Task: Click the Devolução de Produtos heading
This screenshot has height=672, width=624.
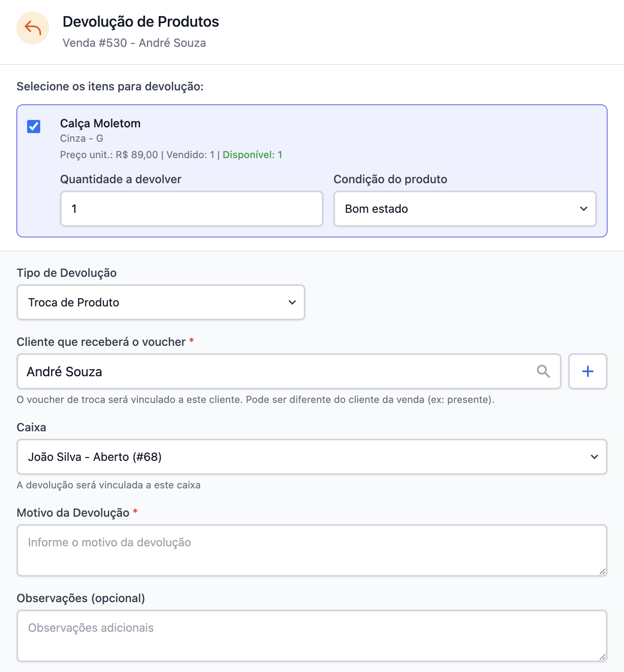Action: coord(141,22)
